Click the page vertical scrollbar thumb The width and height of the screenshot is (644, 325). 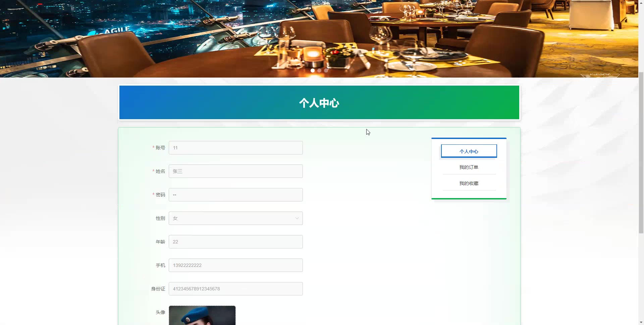(641, 152)
